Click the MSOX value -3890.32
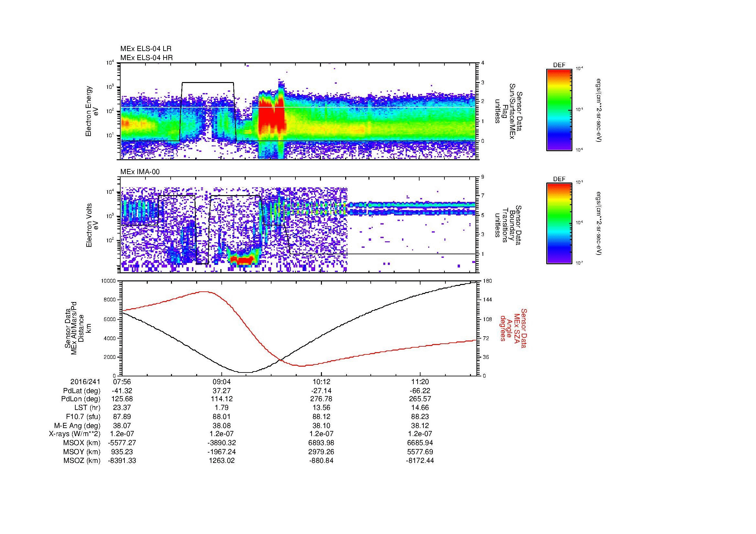 pyautogui.click(x=222, y=443)
